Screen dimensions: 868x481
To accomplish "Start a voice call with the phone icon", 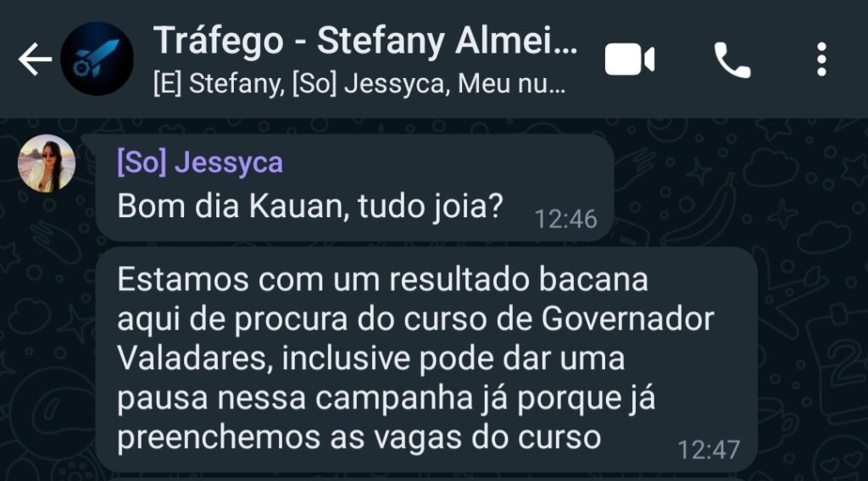I will tap(732, 60).
